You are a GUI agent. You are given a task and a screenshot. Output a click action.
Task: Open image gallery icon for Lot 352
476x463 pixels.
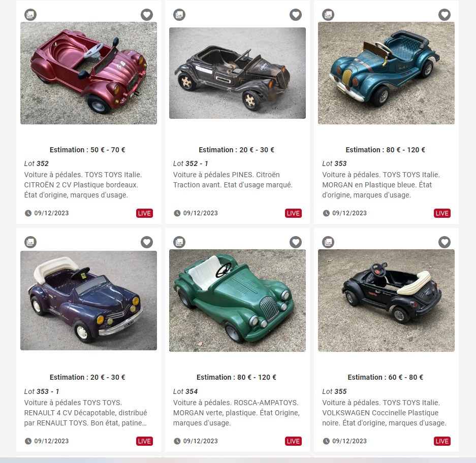[x=30, y=15]
